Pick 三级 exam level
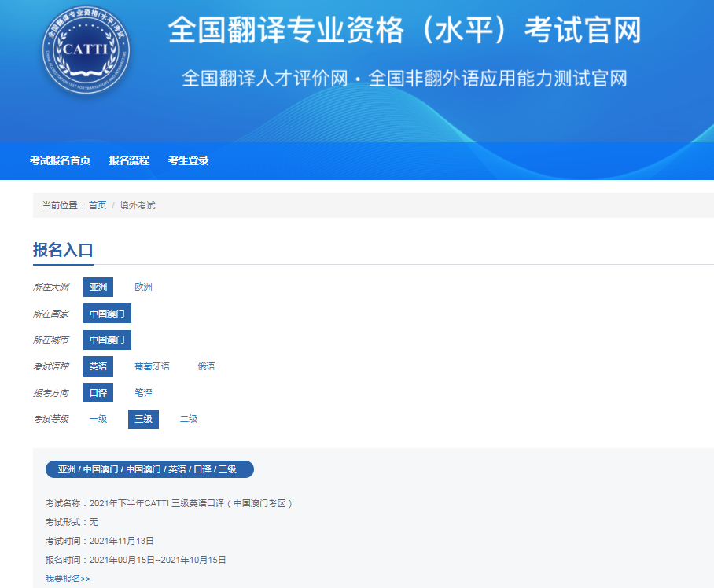 pos(143,419)
